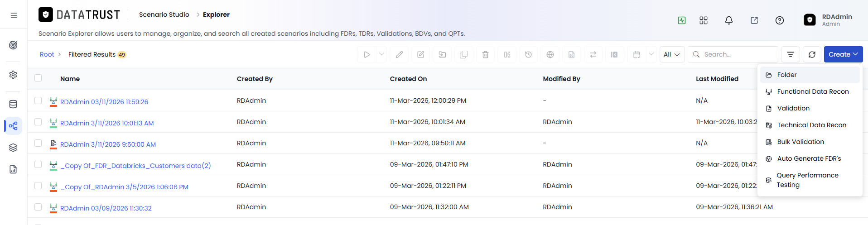The width and height of the screenshot is (868, 225).
Task: Open scenario RDAdmin 03/09/2026 11:30:32
Action: tap(106, 208)
